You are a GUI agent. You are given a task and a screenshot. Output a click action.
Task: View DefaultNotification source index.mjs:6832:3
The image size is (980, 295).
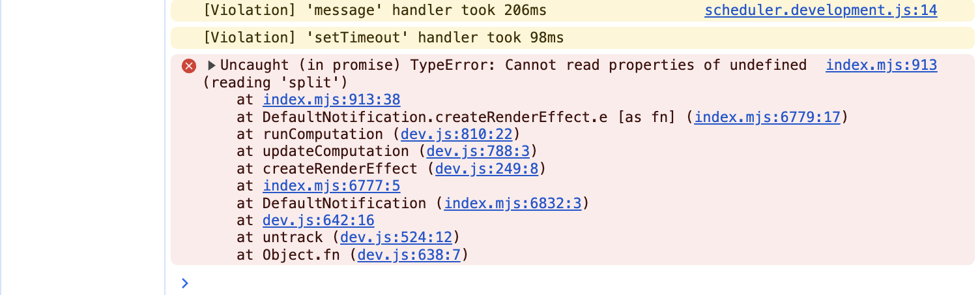point(512,203)
